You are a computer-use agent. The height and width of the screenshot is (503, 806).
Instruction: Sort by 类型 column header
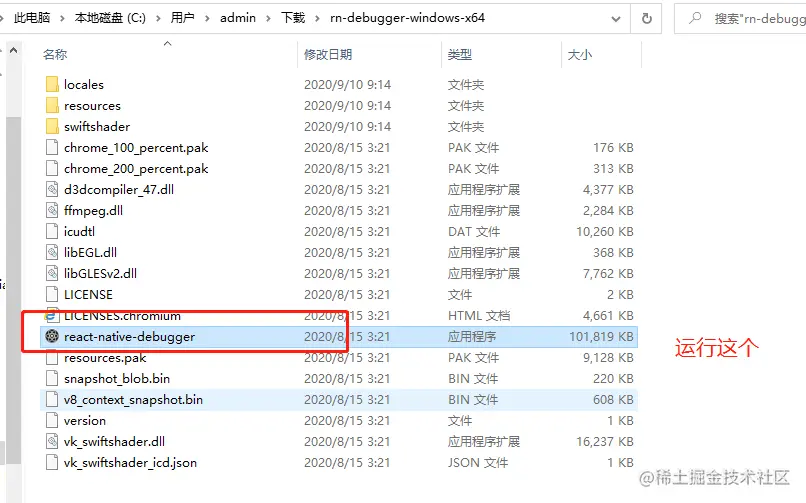(460, 54)
